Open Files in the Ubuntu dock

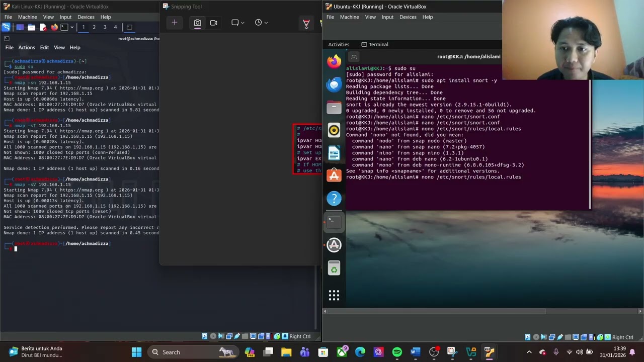point(334,107)
